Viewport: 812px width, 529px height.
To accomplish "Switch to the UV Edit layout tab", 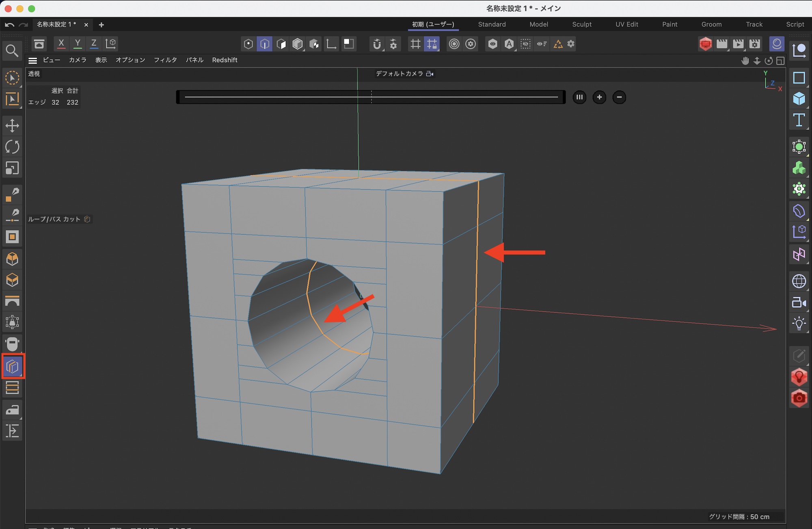I will pyautogui.click(x=626, y=24).
